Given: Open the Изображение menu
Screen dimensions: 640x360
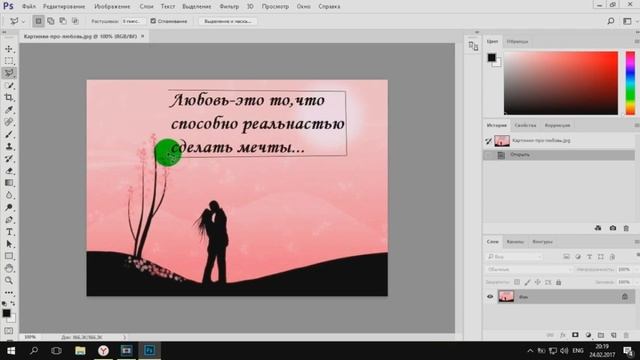Looking at the screenshot, I should [x=112, y=7].
